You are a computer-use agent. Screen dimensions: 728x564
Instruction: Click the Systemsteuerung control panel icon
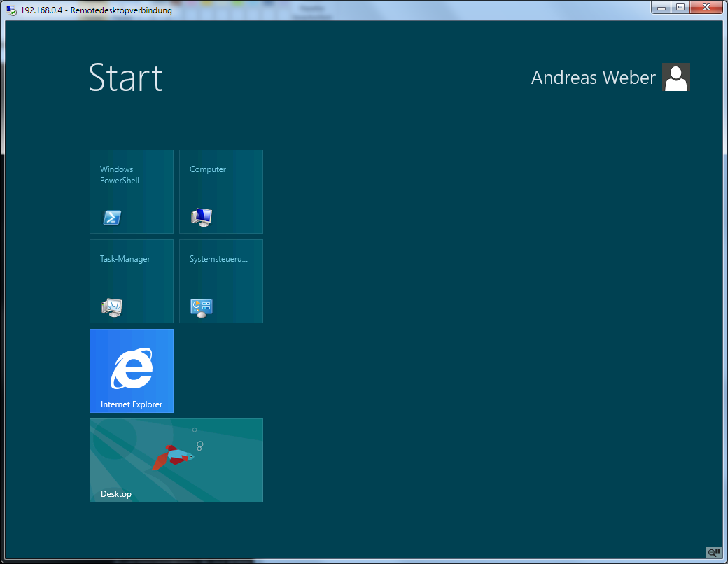coord(202,307)
